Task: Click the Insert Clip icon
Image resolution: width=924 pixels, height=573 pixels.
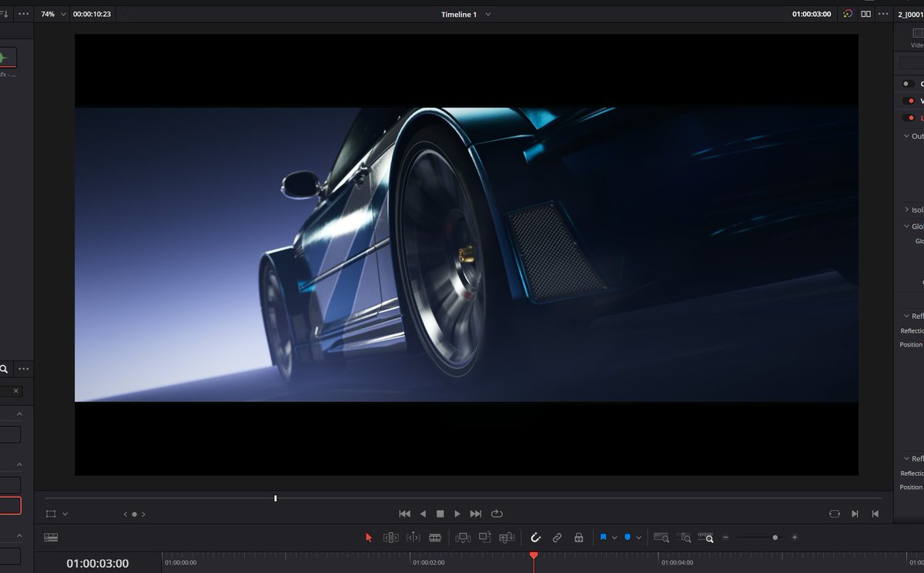Action: pos(462,538)
